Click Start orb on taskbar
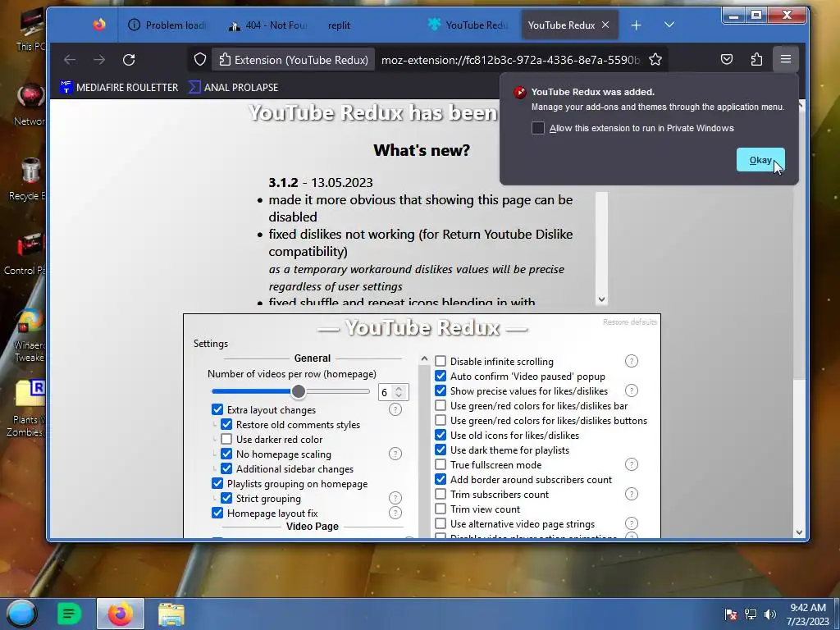This screenshot has width=840, height=630. [x=21, y=614]
